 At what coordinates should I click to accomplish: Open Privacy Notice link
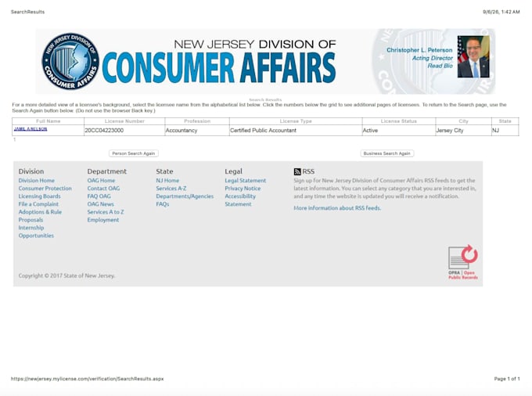click(243, 189)
